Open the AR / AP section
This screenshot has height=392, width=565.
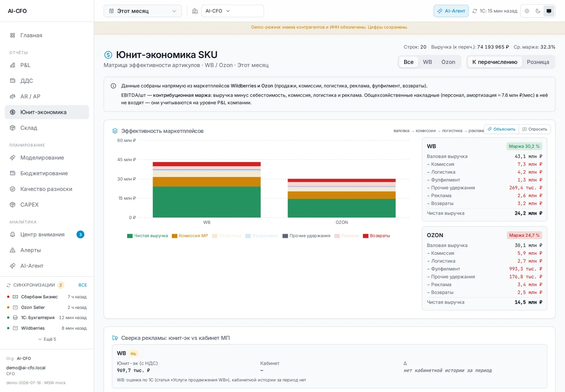(47, 96)
